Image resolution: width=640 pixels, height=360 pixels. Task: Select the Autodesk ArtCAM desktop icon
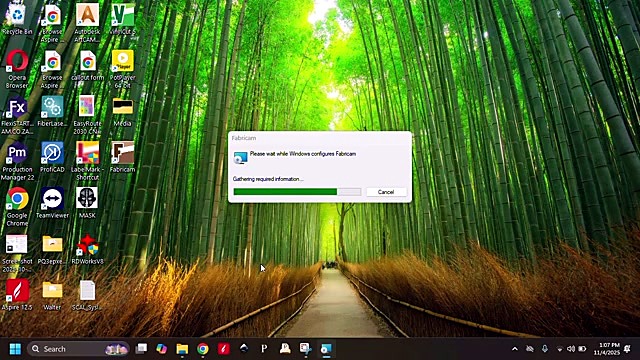(x=87, y=22)
